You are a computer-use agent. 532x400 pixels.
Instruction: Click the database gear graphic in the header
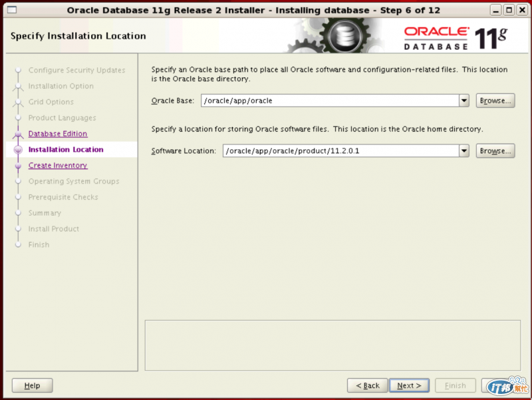pos(344,36)
